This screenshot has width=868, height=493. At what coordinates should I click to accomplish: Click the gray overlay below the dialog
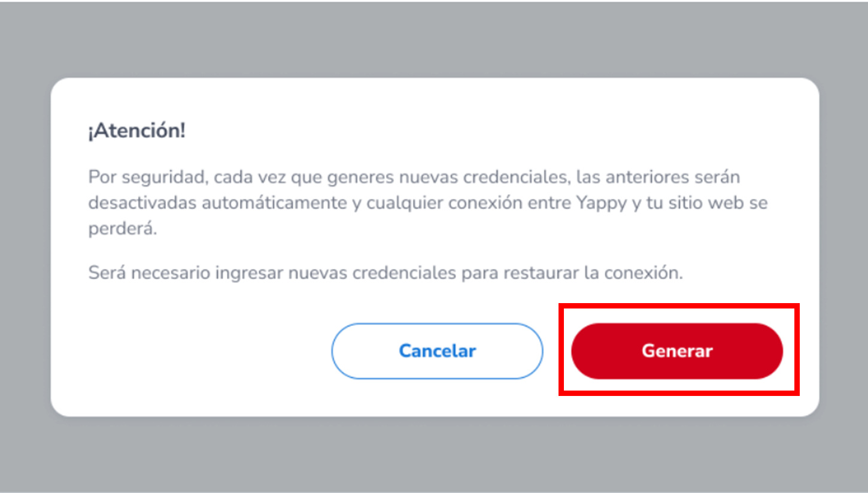(x=434, y=455)
